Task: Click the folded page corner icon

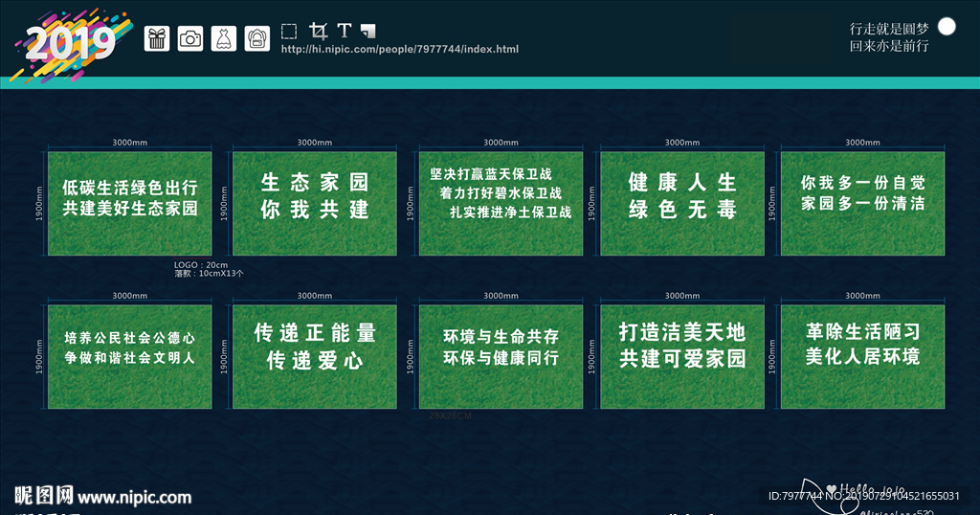Action: (x=369, y=32)
